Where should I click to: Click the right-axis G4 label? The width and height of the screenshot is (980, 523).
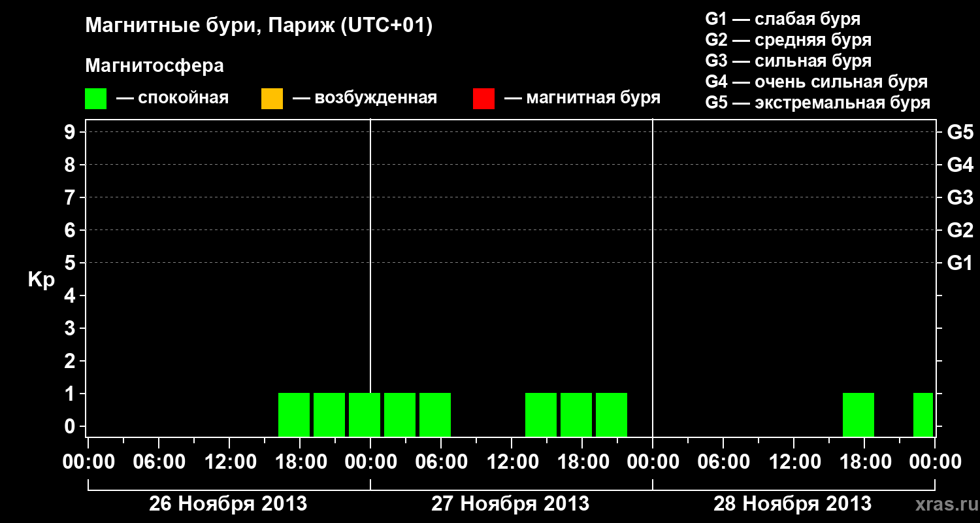click(960, 165)
